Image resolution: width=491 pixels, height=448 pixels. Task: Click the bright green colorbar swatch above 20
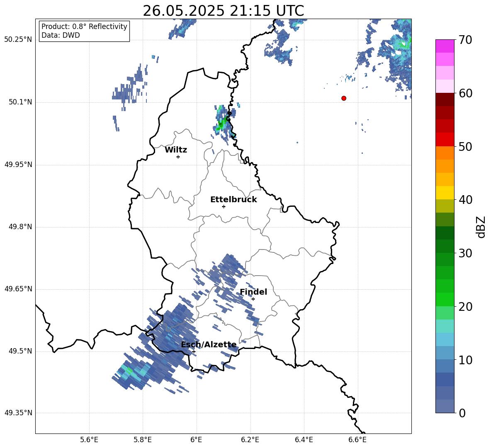[445, 299]
